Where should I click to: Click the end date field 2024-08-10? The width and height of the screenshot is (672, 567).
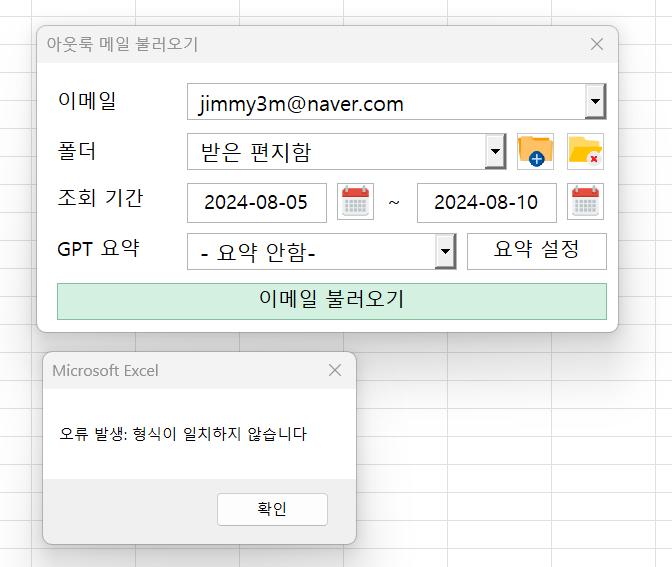[x=486, y=203]
